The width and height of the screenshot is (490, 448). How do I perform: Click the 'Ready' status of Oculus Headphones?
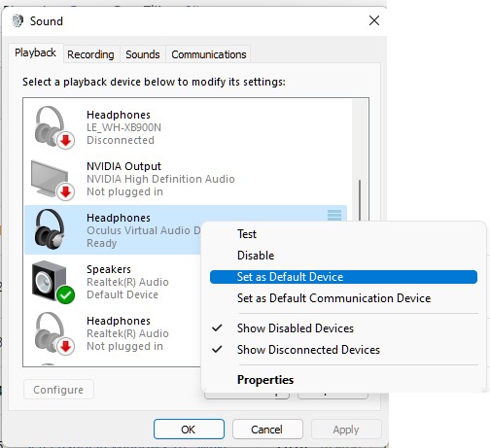[102, 243]
